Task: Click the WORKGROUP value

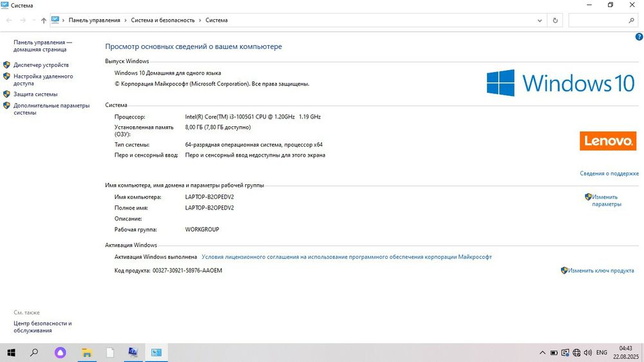Action: coord(202,229)
